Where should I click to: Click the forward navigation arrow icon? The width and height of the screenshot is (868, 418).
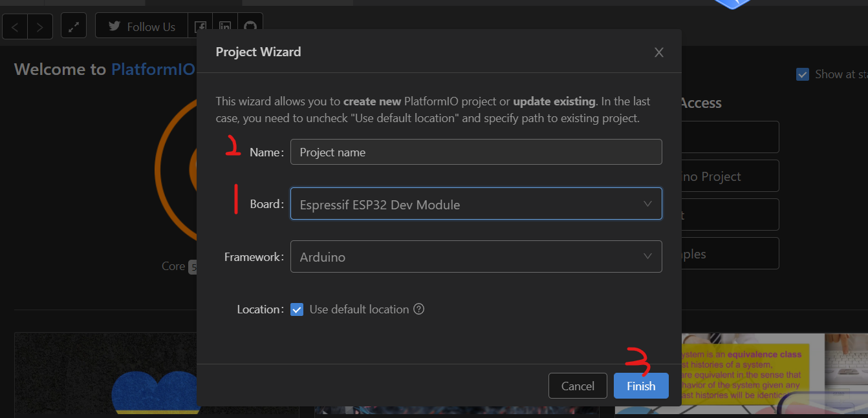(x=39, y=26)
